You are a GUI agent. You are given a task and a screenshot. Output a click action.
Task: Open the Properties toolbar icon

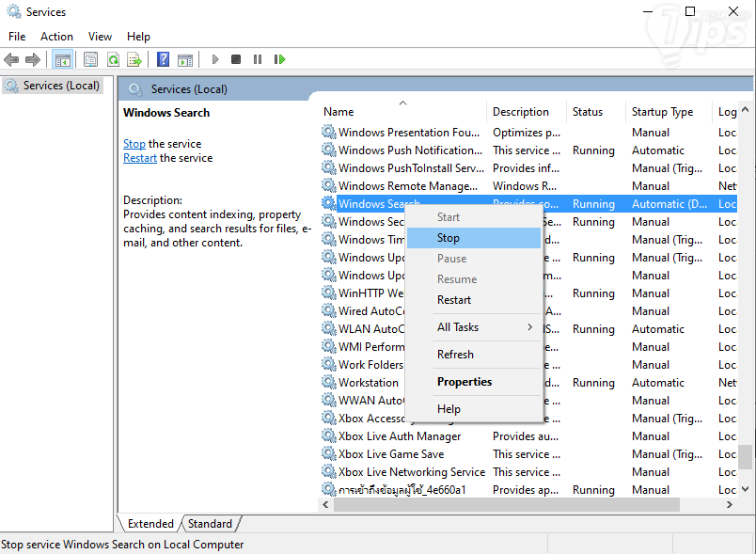90,59
